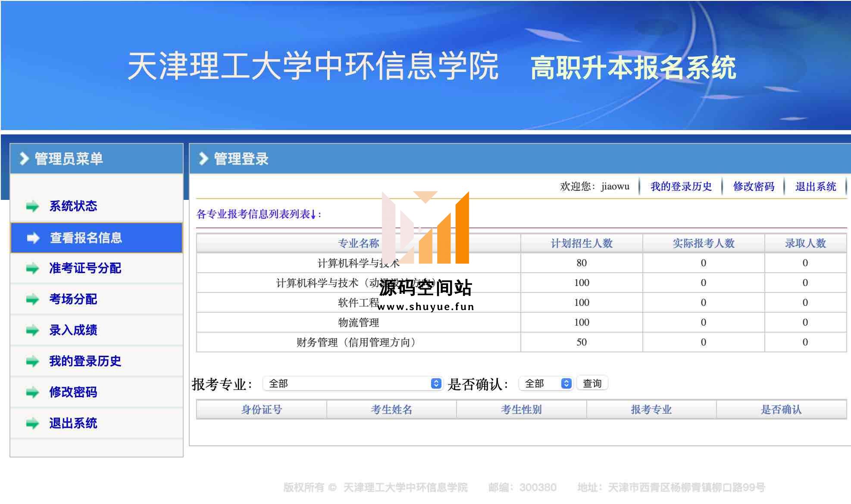Open the 报考专业 dropdown
Viewport: 851px width, 504px height.
coord(353,383)
